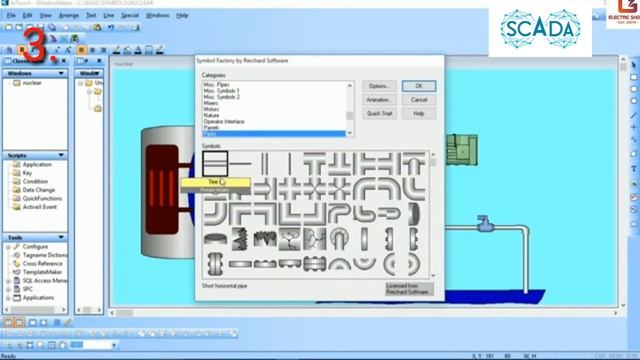Expand Applications tree node
640x360 pixels.
click(8, 298)
